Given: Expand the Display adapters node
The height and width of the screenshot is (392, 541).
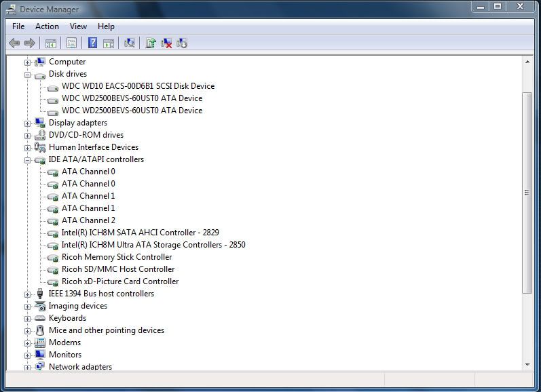Looking at the screenshot, I should click(x=27, y=123).
